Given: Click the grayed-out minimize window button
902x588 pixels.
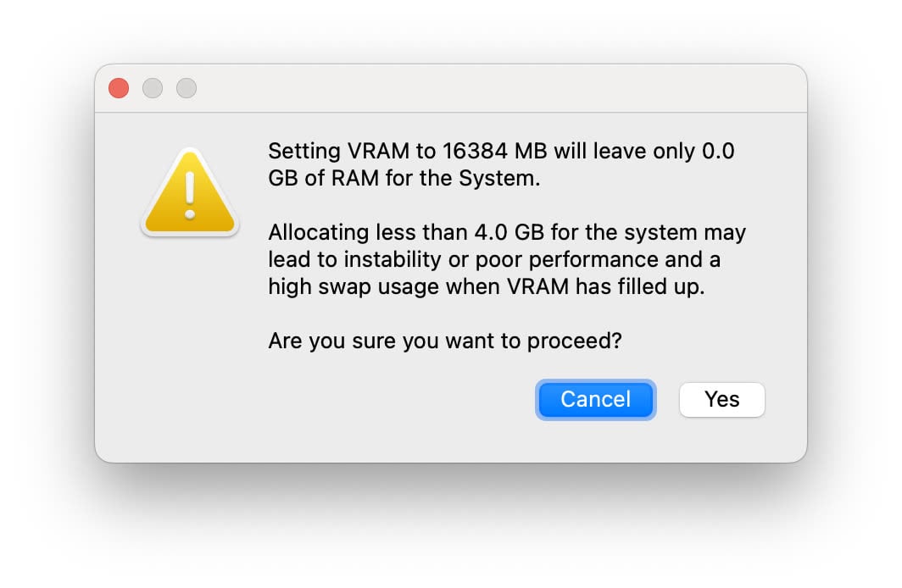Looking at the screenshot, I should click(153, 88).
